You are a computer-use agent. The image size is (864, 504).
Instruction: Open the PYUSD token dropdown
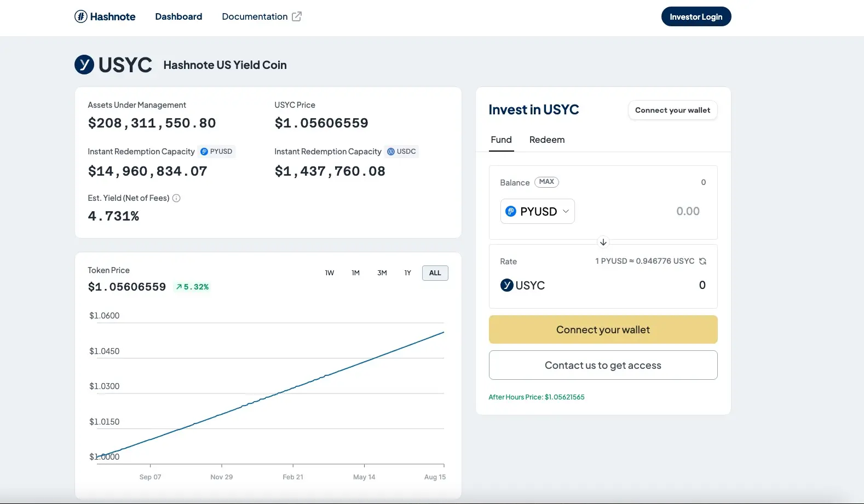[x=538, y=211]
